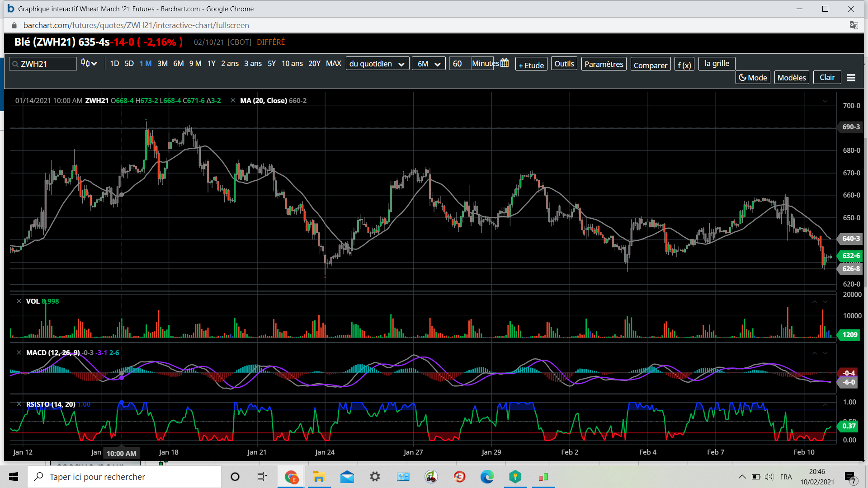Expand the 6M period dropdown
This screenshot has height=488, width=868.
(x=428, y=64)
